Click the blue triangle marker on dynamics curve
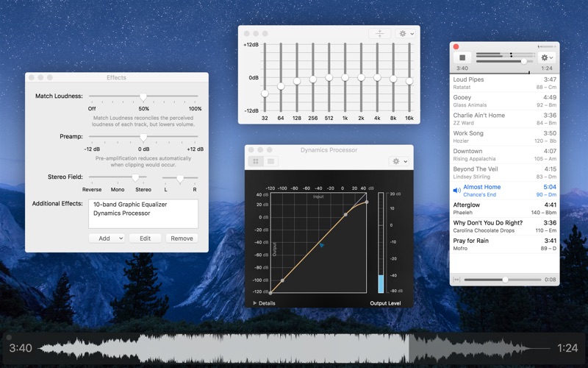The image size is (588, 368). point(321,245)
